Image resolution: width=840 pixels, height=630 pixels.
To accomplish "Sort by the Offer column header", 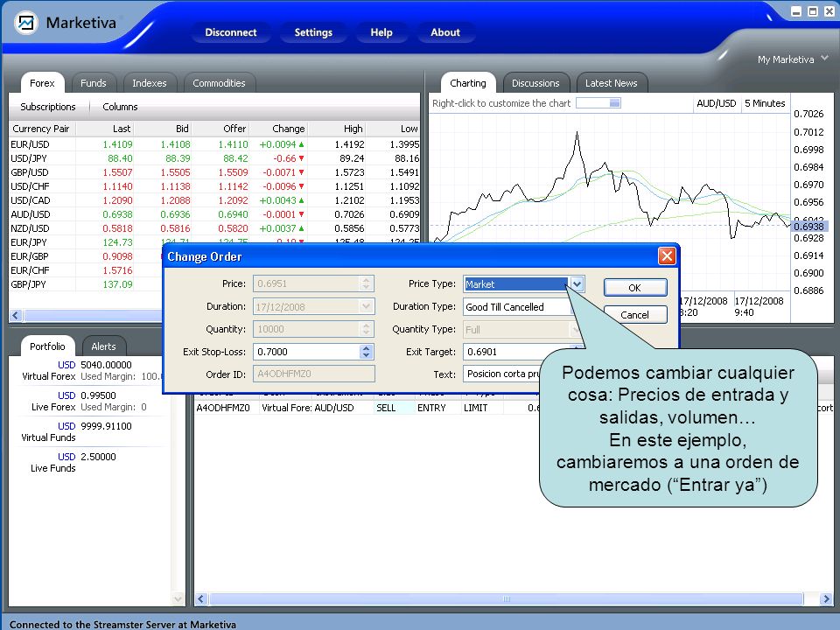I will pos(220,129).
